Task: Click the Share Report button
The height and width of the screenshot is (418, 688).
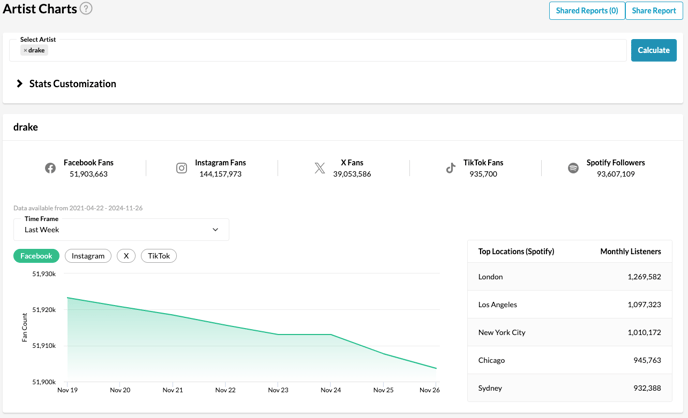Action: coord(654,11)
